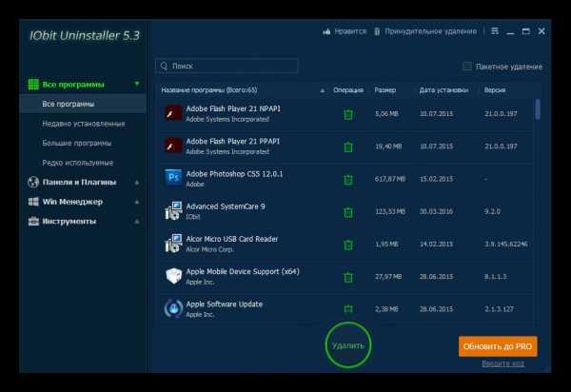Click the round Удалить button
Viewport: 571px width, 392px height.
pyautogui.click(x=348, y=345)
